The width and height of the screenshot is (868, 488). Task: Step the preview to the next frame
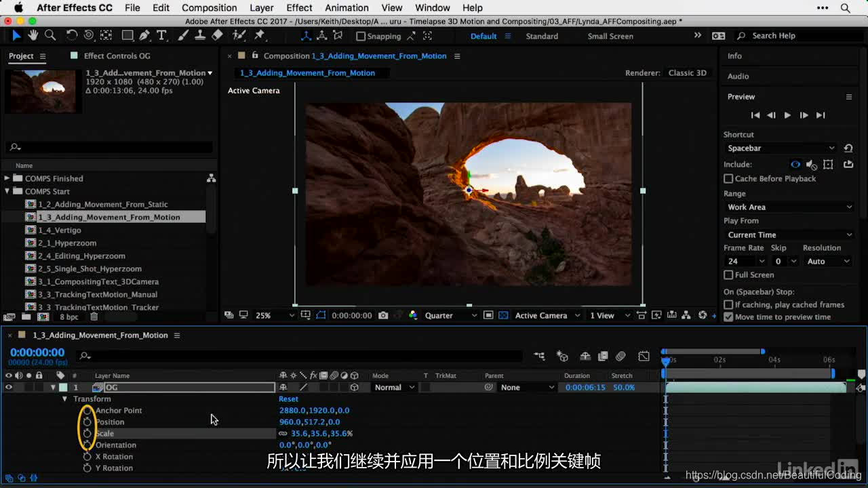[x=804, y=115]
